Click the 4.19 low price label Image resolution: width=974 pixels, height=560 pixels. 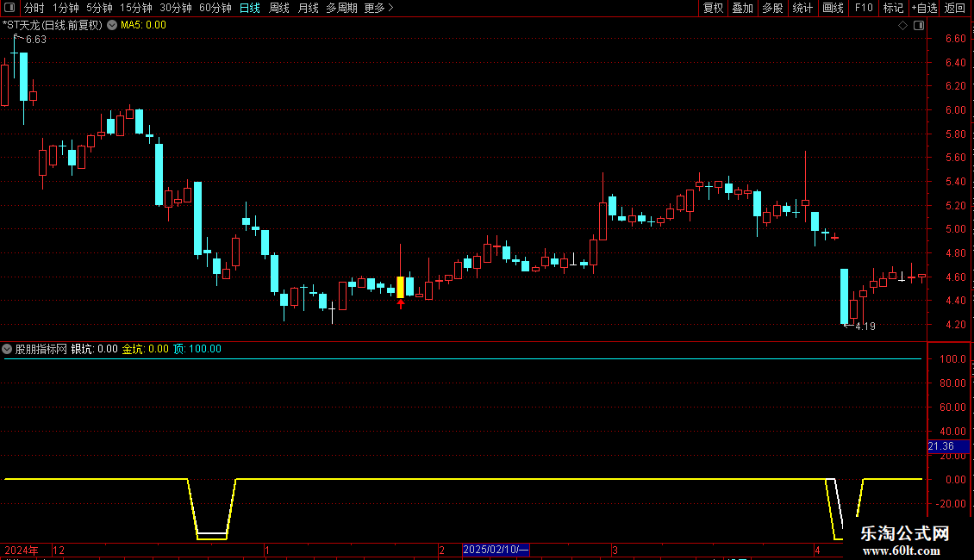coord(865,326)
